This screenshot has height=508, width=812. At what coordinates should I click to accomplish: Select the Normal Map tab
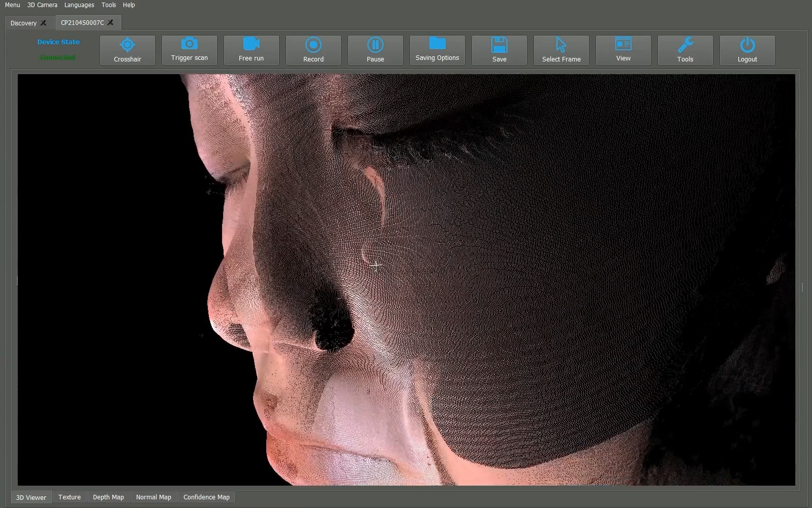153,497
